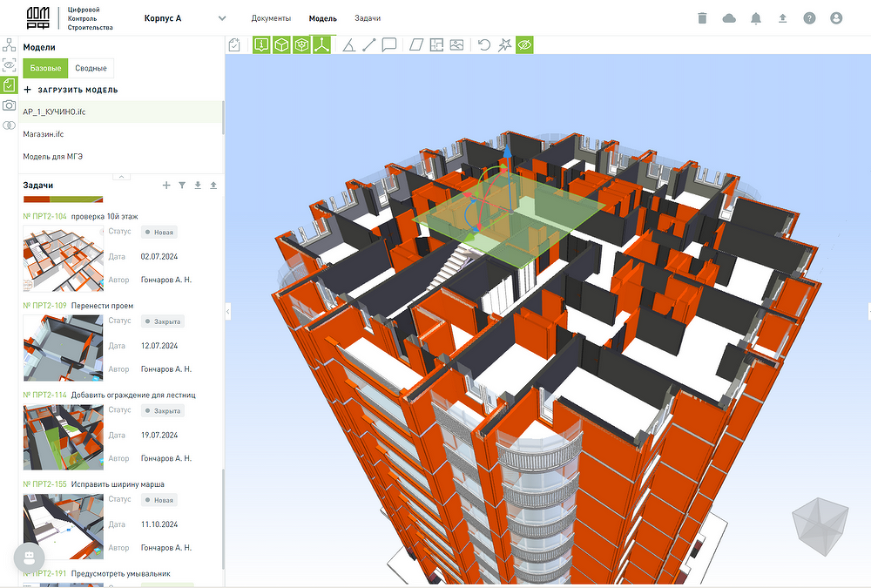Screen dimensions: 871x588
Task: Switch to the Модель tab
Action: (323, 18)
